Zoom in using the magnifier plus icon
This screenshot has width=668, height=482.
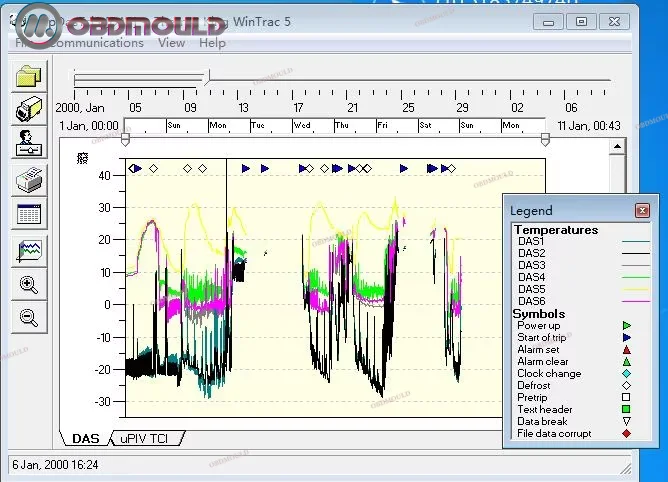tap(29, 285)
